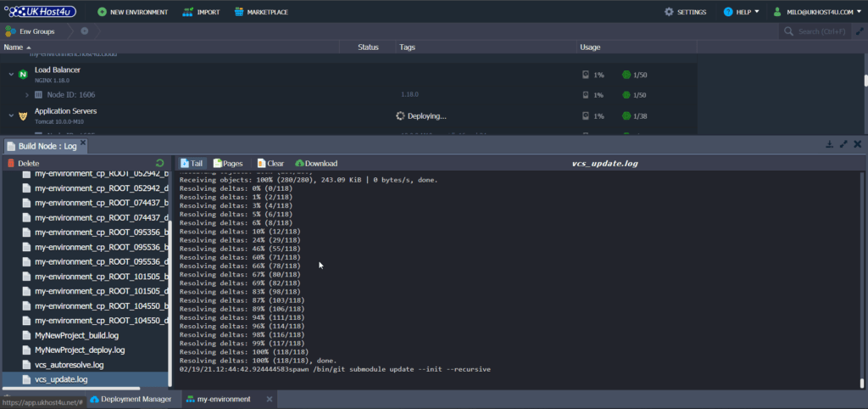Maximize the log panel
This screenshot has width=868, height=409.
843,144
